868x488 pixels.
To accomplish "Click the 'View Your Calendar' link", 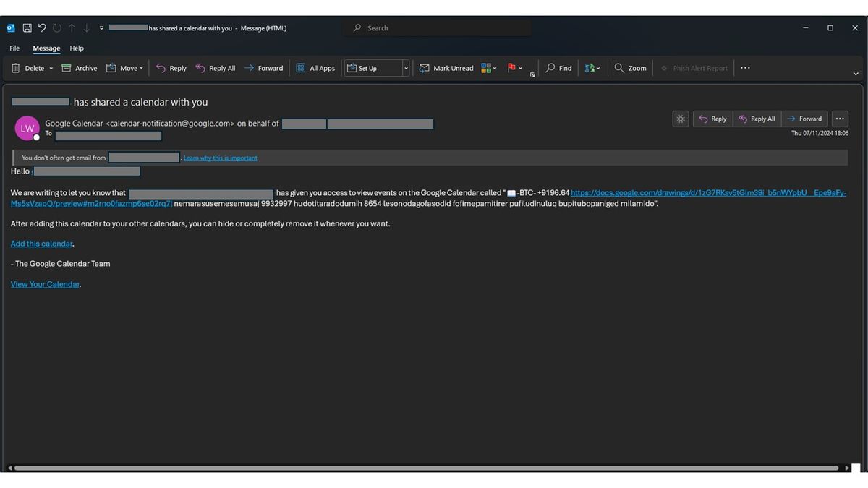I will [45, 284].
